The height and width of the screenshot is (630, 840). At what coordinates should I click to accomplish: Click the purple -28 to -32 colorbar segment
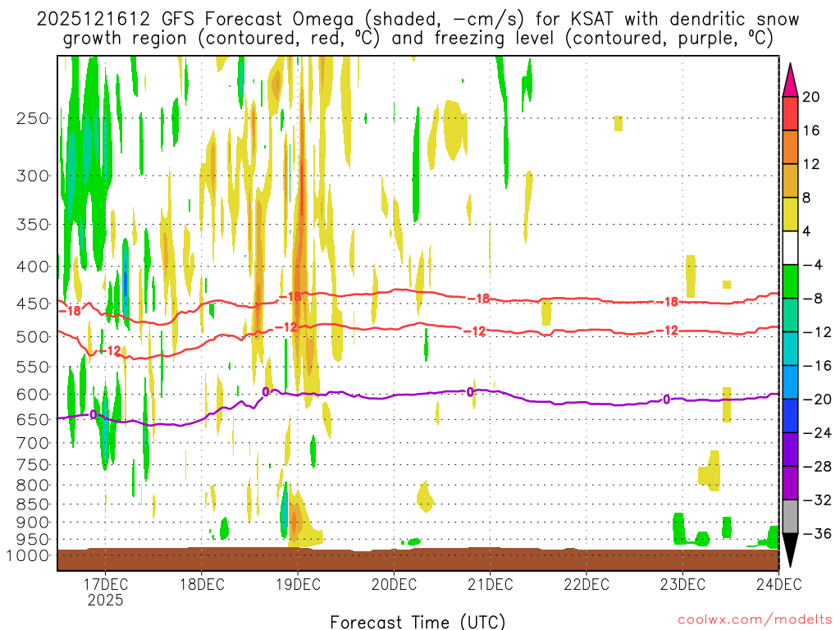click(x=790, y=483)
